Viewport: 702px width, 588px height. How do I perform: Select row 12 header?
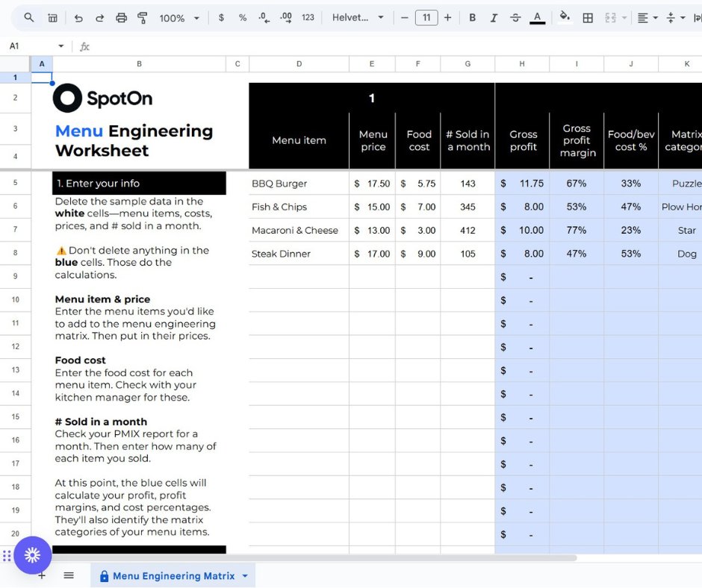coord(15,346)
